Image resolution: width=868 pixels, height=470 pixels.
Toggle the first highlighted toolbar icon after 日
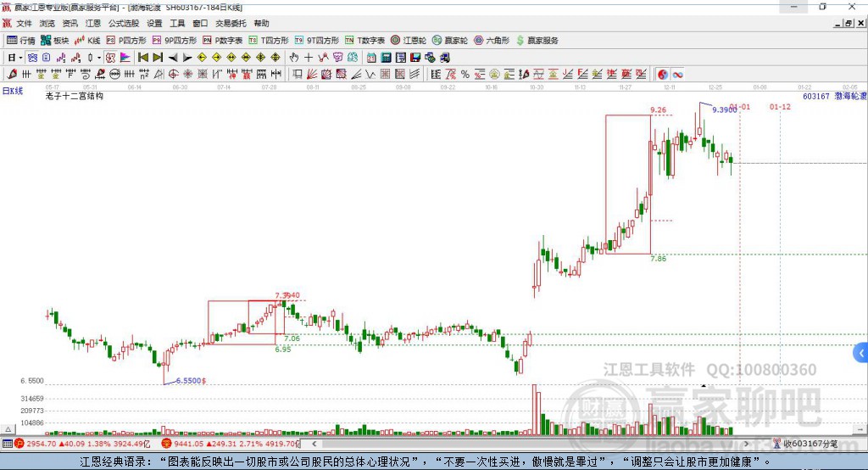pos(33,58)
